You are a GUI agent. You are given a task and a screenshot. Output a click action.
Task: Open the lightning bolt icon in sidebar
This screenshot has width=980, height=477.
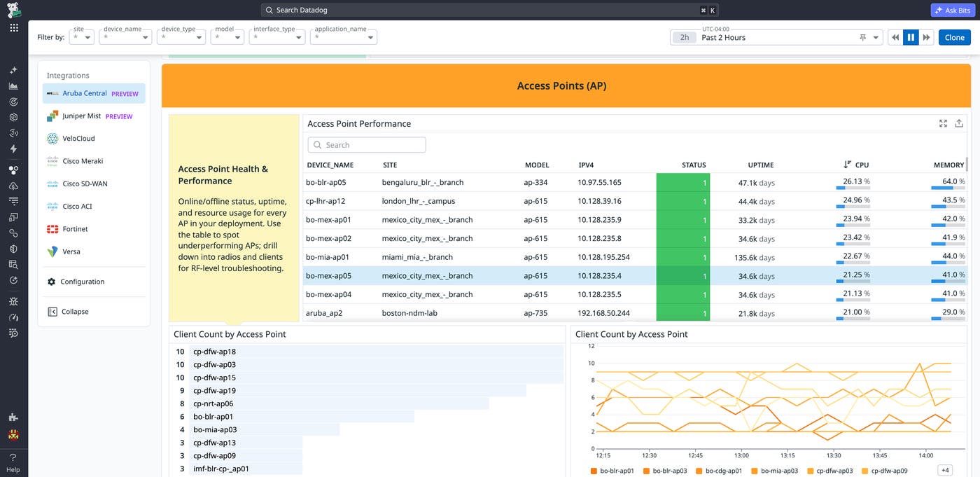click(13, 148)
